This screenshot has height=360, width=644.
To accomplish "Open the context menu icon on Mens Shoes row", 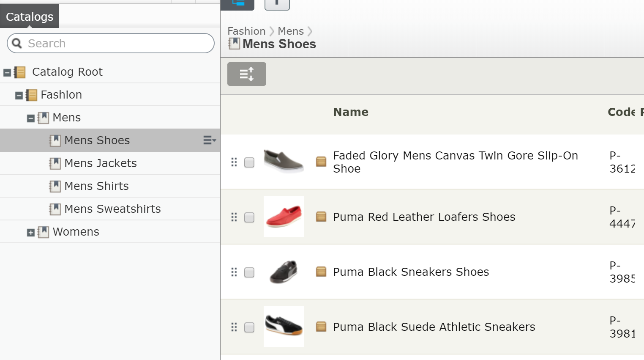I will [209, 140].
